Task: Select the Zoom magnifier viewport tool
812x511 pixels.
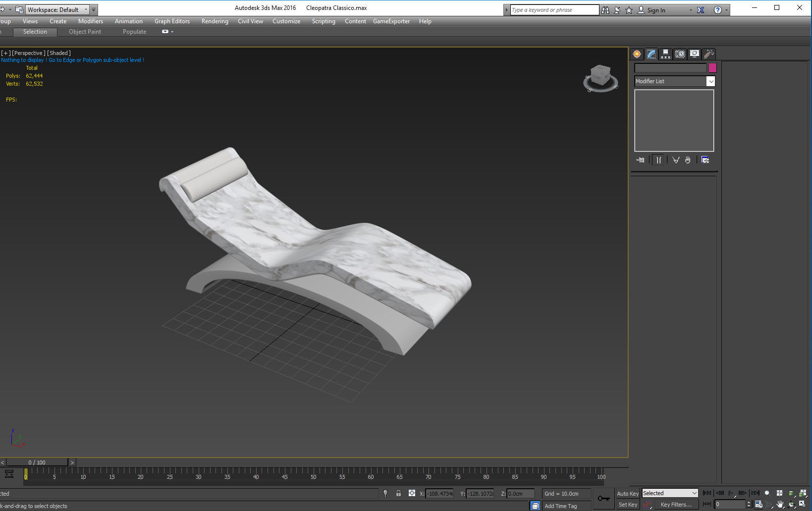Action: pos(767,493)
